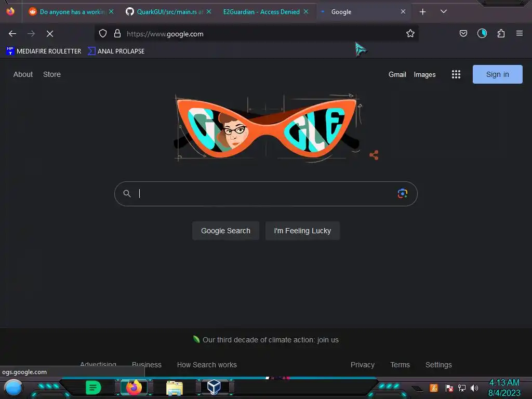Bookmark this page with the star icon

pos(410,34)
